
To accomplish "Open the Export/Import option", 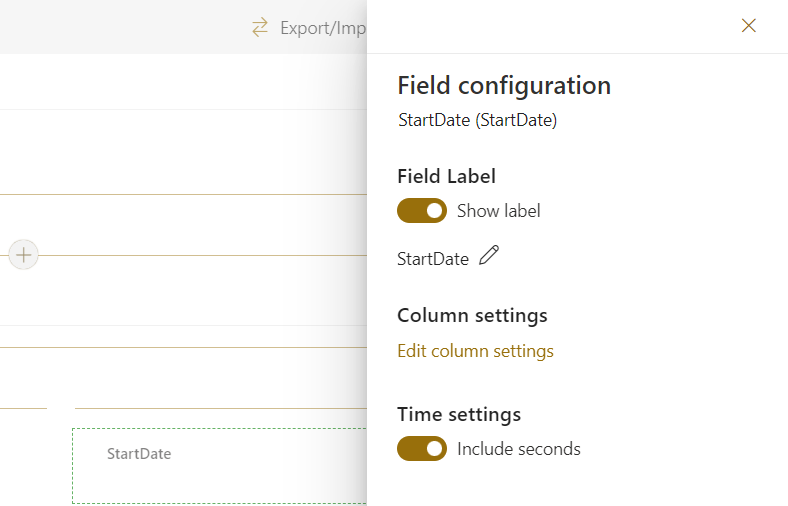I will (x=322, y=28).
